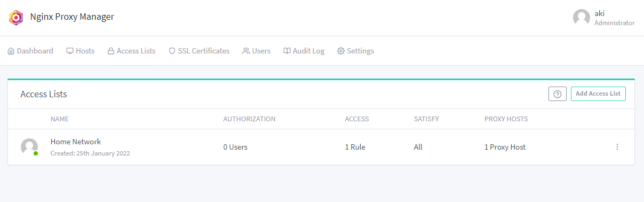Click the Nginx Proxy Manager logo icon

[17, 18]
